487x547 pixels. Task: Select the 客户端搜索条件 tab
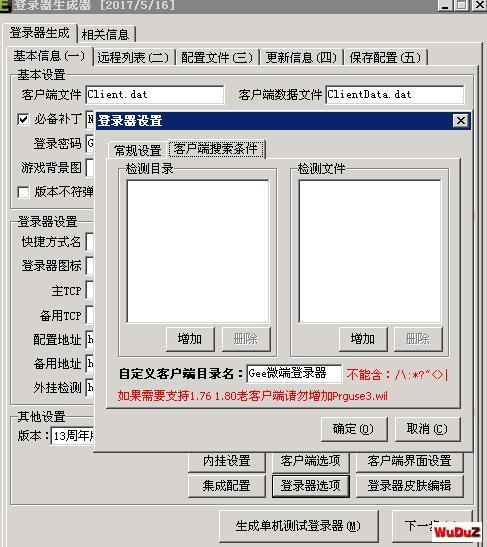click(216, 149)
